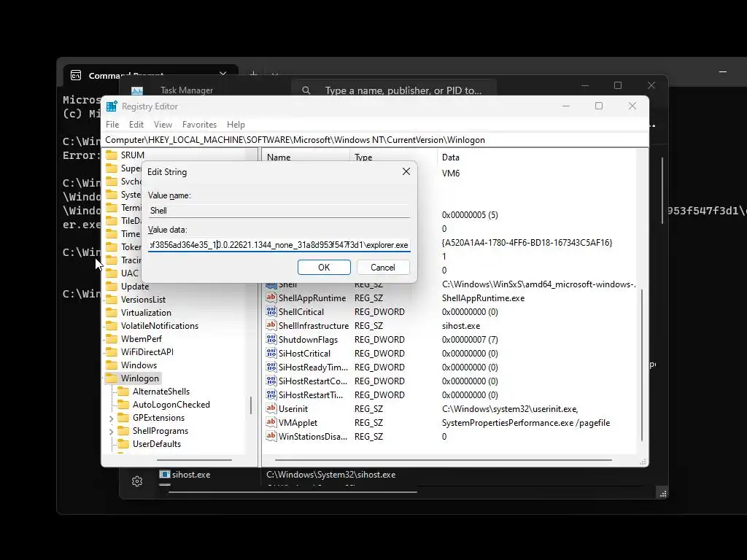Click the ShutdownFlags DWORD value icon
The width and height of the screenshot is (747, 560).
point(271,339)
